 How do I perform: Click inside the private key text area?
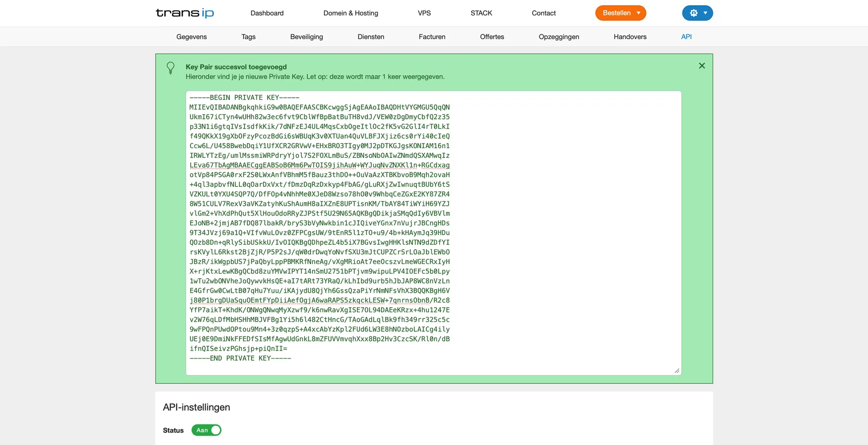coord(433,233)
